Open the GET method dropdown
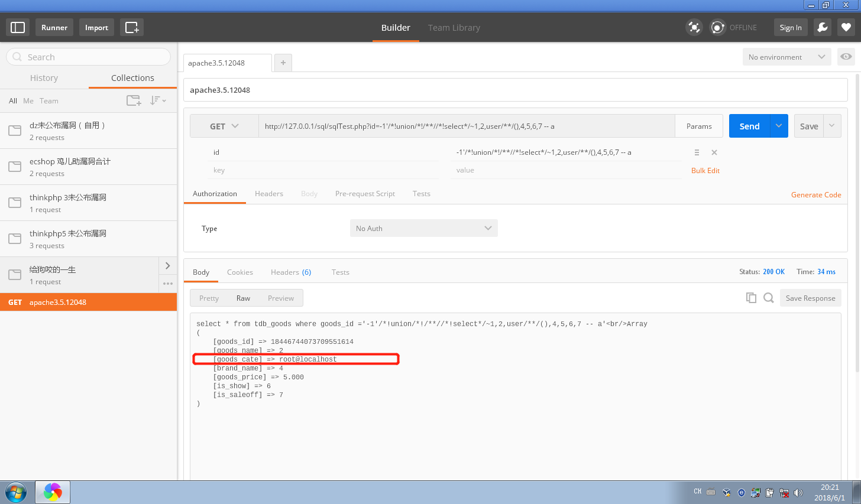This screenshot has height=504, width=861. pyautogui.click(x=224, y=126)
